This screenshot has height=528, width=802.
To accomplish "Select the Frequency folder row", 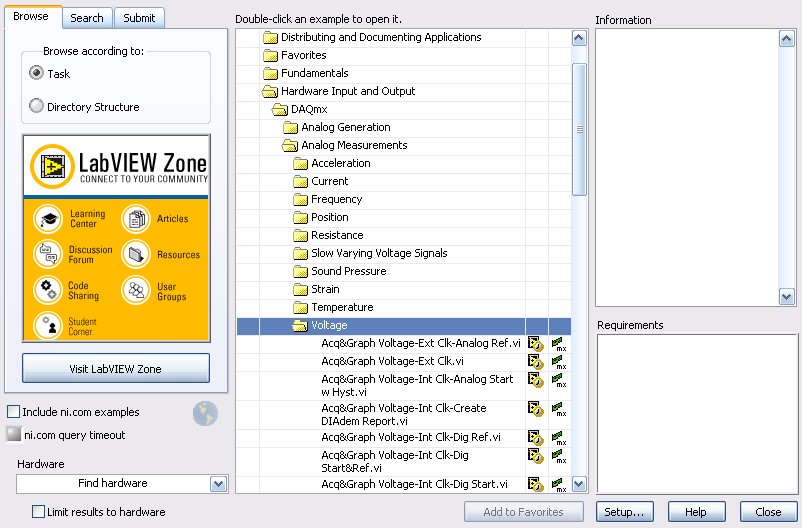I will (x=404, y=200).
